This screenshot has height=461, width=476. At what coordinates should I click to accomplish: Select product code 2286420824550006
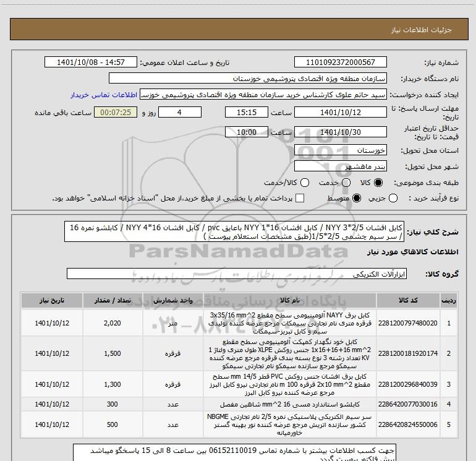coord(408,424)
